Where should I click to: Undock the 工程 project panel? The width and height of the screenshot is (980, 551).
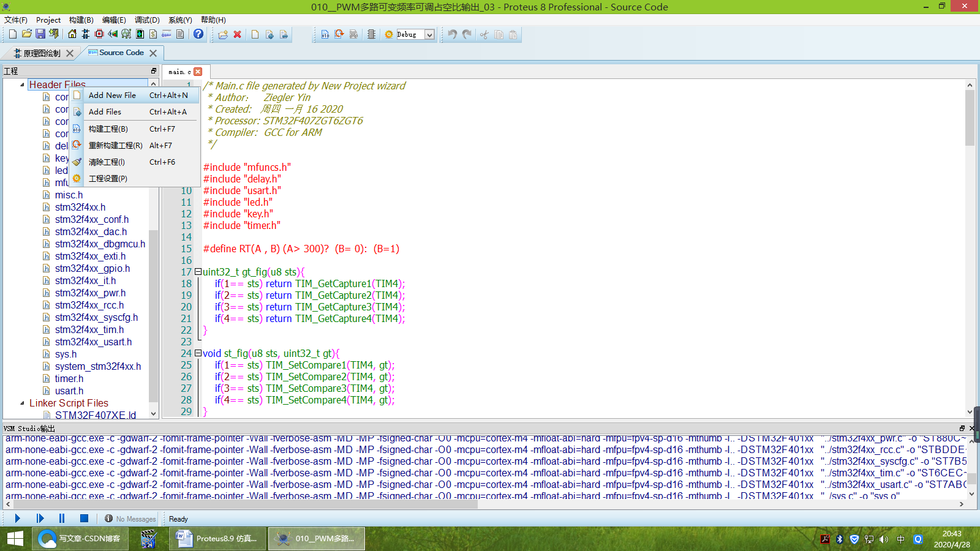pyautogui.click(x=153, y=71)
